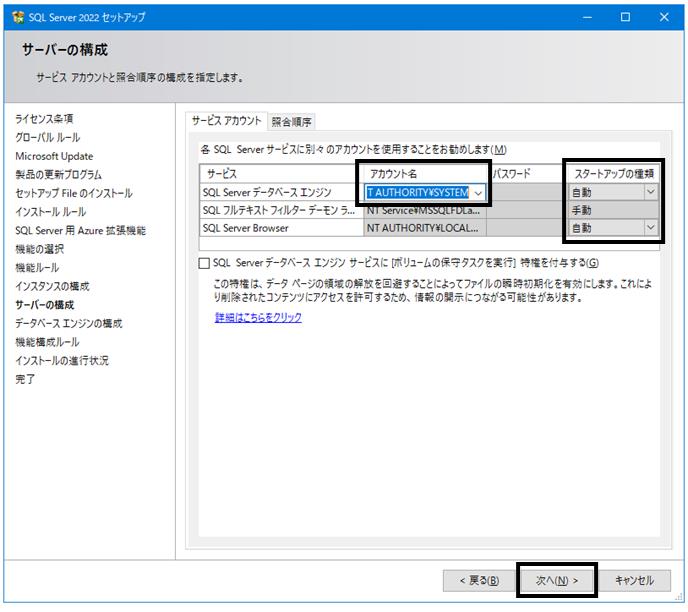Click ライセンス条項 in the step list
The image size is (688, 612).
44,119
